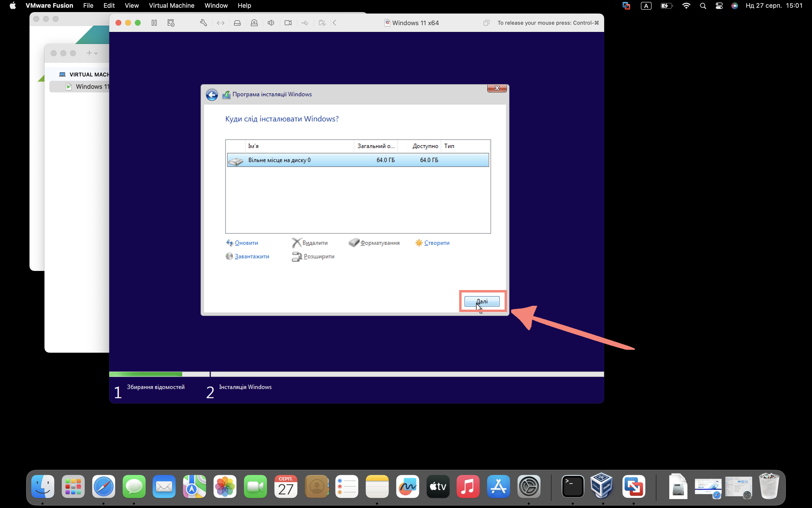
Task: Open Safari from the Dock
Action: pyautogui.click(x=103, y=486)
